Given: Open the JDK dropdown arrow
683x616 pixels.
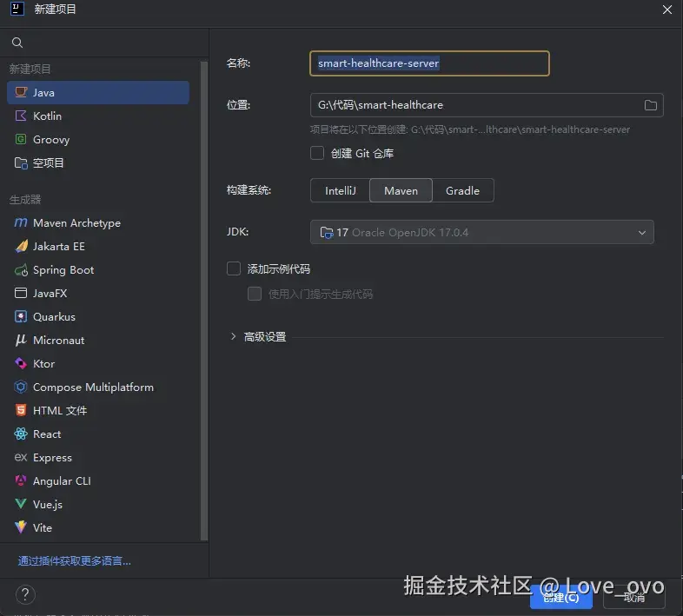Looking at the screenshot, I should coord(641,232).
